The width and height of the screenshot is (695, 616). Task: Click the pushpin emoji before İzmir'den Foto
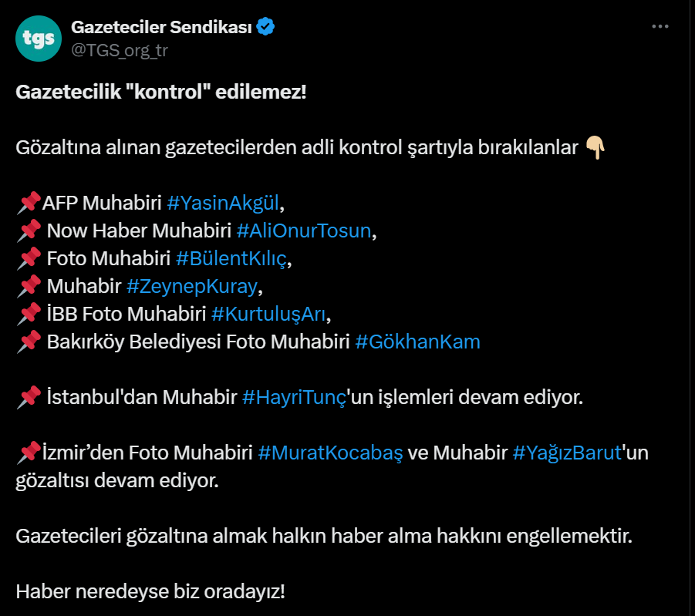point(29,453)
